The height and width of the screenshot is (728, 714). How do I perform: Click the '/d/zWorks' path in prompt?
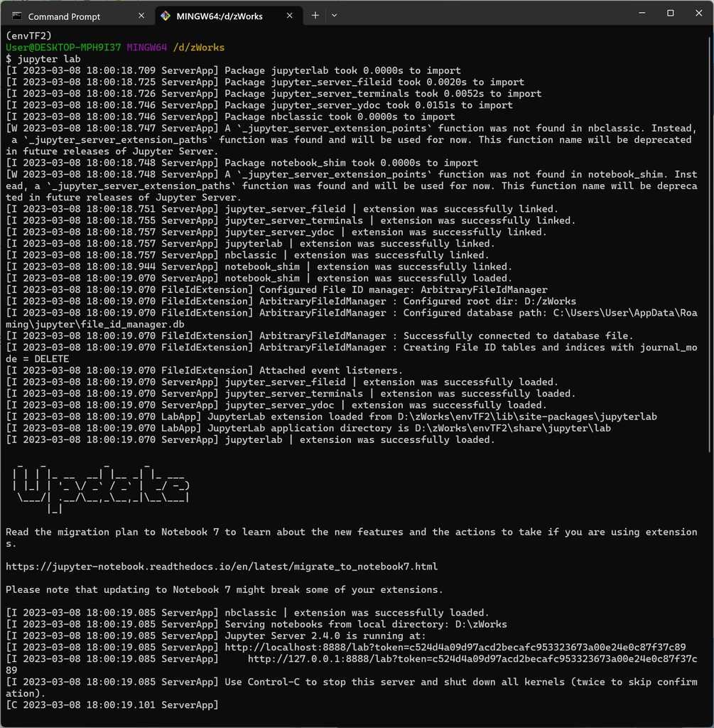(198, 48)
